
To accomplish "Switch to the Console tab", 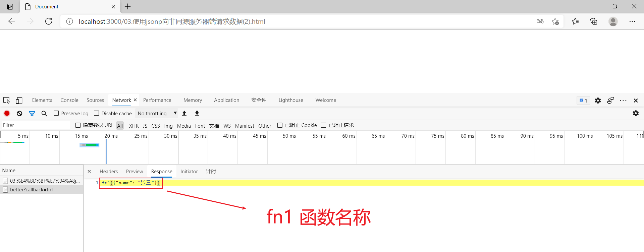I will (x=69, y=100).
